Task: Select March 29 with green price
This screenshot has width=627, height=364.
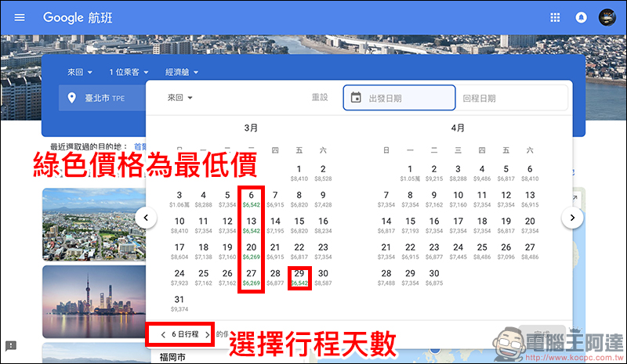Action: pos(299,277)
